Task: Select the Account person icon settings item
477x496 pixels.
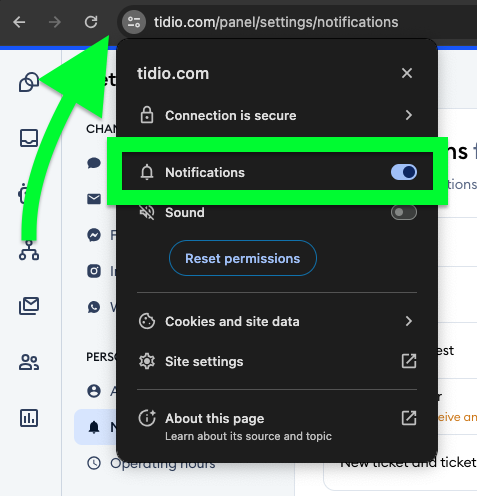Action: pos(94,391)
